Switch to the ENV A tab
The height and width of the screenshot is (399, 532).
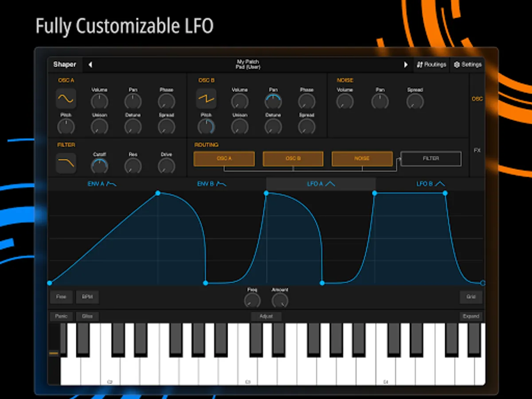(x=102, y=184)
